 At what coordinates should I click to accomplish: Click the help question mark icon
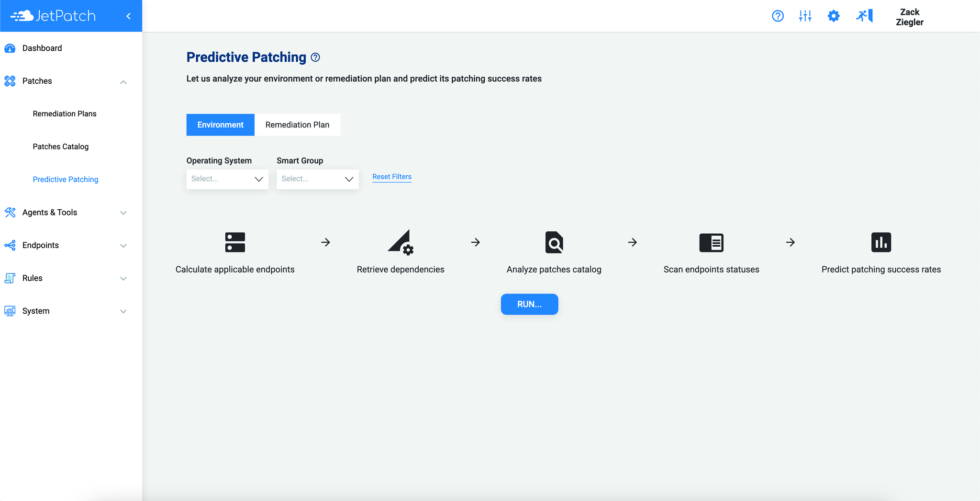point(778,16)
